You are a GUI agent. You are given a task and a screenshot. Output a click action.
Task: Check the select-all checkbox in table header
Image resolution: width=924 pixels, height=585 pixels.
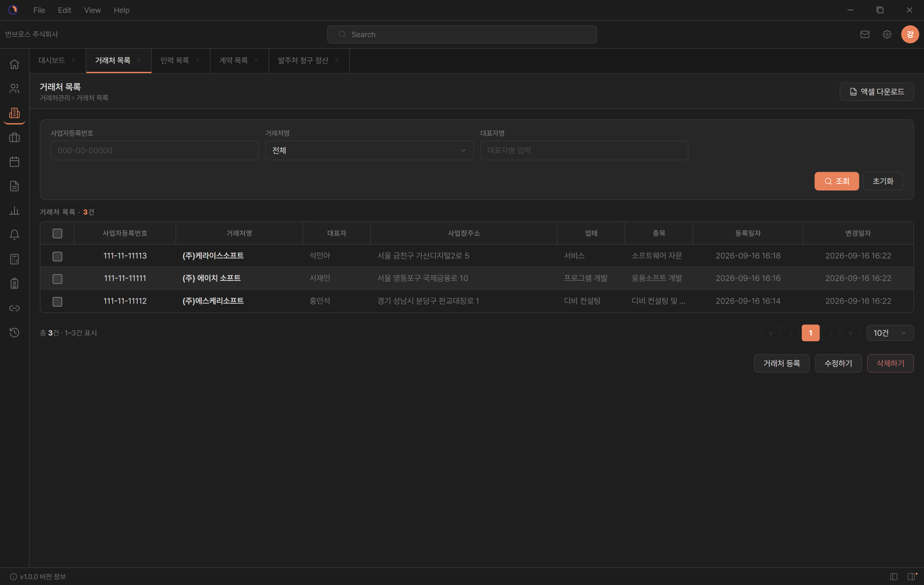pos(57,233)
